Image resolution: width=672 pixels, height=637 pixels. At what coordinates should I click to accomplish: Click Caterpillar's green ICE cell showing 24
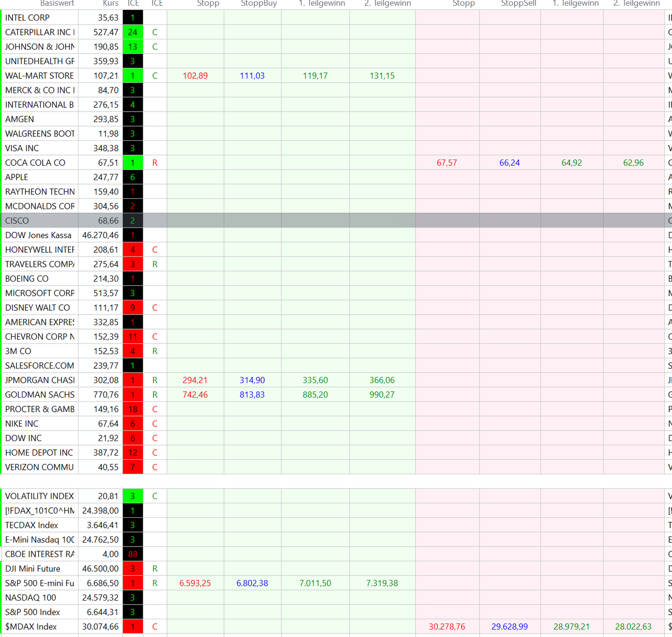click(x=133, y=32)
